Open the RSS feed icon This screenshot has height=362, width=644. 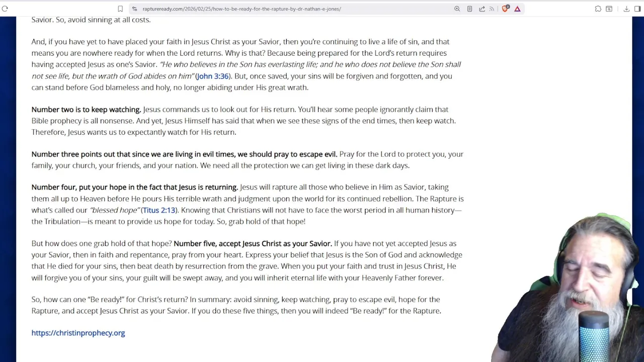492,9
